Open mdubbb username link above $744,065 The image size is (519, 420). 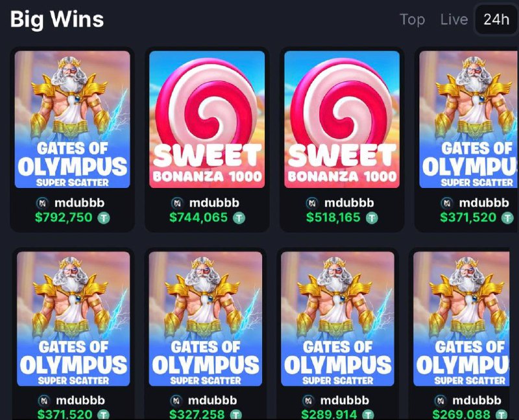pyautogui.click(x=214, y=203)
